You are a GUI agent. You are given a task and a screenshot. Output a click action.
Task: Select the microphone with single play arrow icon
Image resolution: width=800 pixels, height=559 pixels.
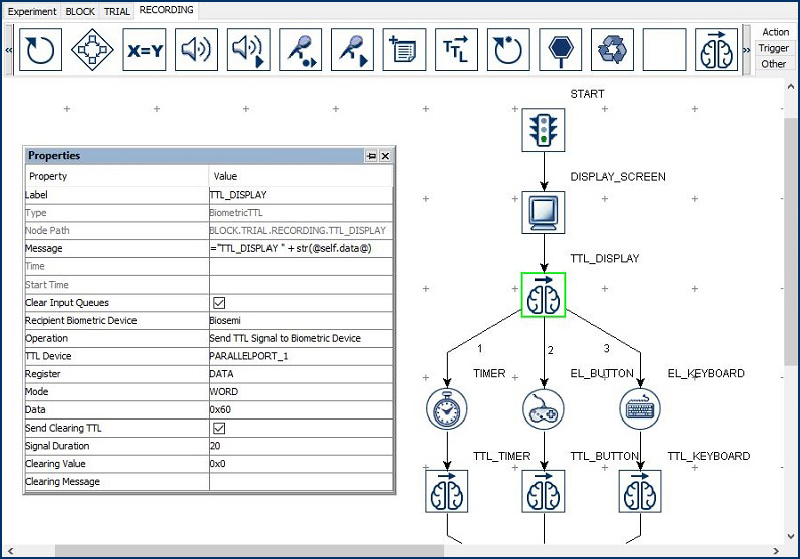[x=353, y=49]
